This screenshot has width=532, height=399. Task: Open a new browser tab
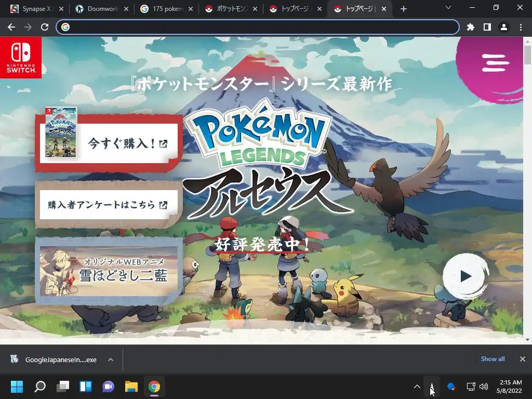point(403,9)
